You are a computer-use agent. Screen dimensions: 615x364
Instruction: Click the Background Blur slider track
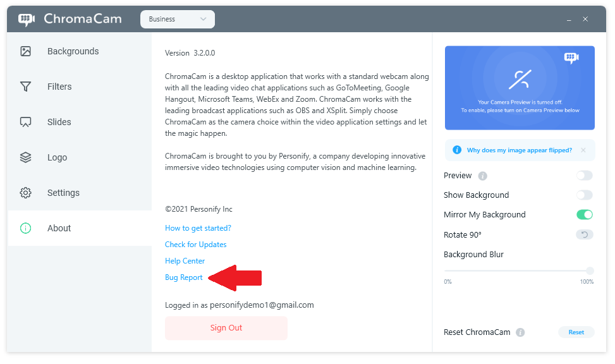(x=518, y=270)
